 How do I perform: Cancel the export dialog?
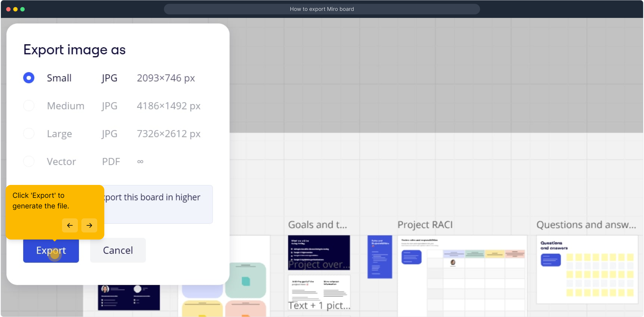coord(118,250)
